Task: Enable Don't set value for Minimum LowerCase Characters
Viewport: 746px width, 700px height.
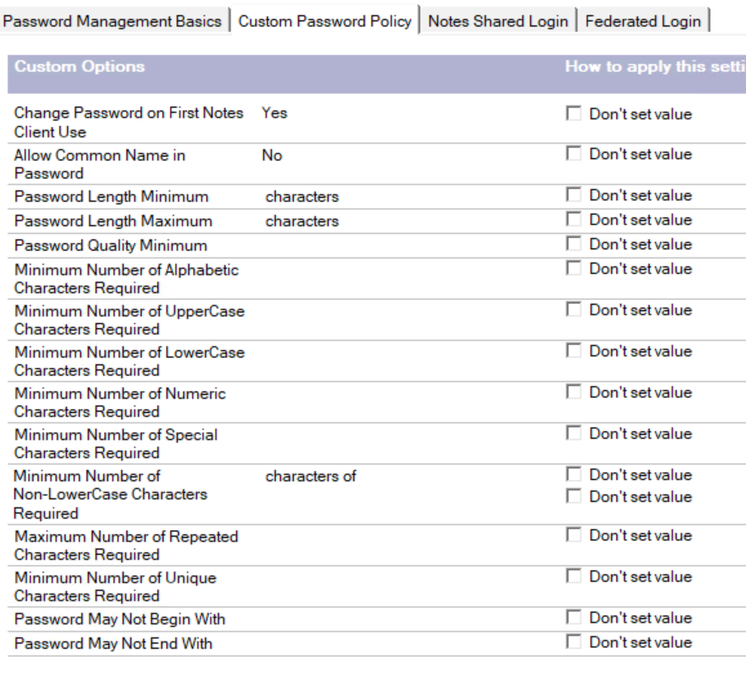Action: coord(574,351)
